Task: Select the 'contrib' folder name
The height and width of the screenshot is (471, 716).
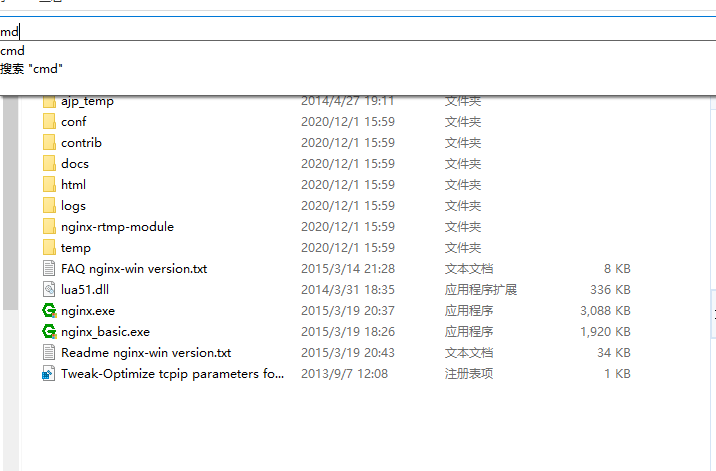Action: (81, 143)
